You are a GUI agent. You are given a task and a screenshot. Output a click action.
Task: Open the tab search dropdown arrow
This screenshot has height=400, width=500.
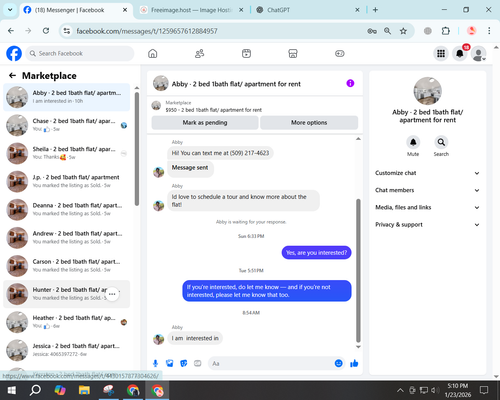click(x=10, y=10)
